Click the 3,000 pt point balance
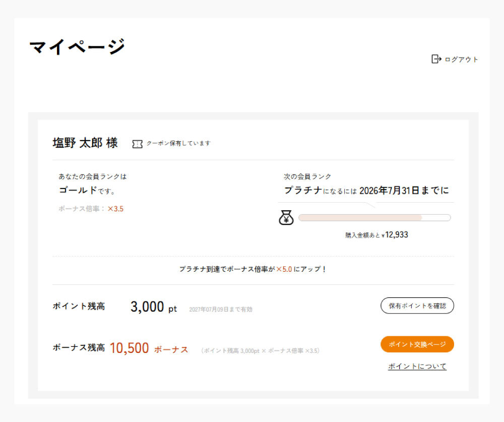 click(154, 307)
